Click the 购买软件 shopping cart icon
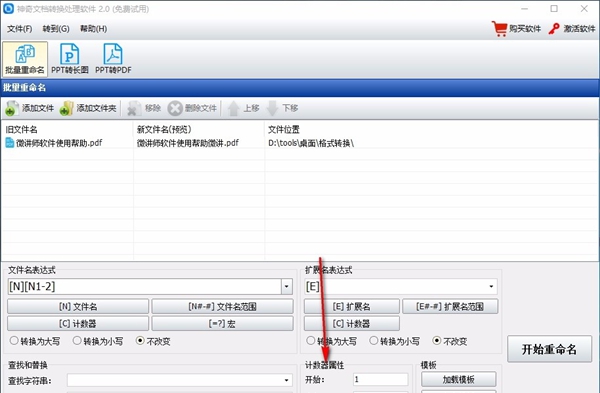Screen dimensions: 600x393 pyautogui.click(x=499, y=29)
